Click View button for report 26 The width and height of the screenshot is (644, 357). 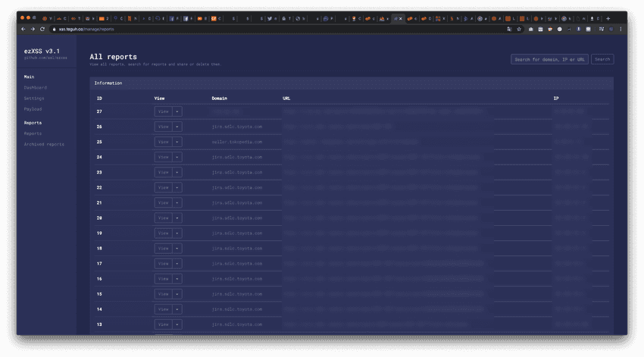click(163, 127)
